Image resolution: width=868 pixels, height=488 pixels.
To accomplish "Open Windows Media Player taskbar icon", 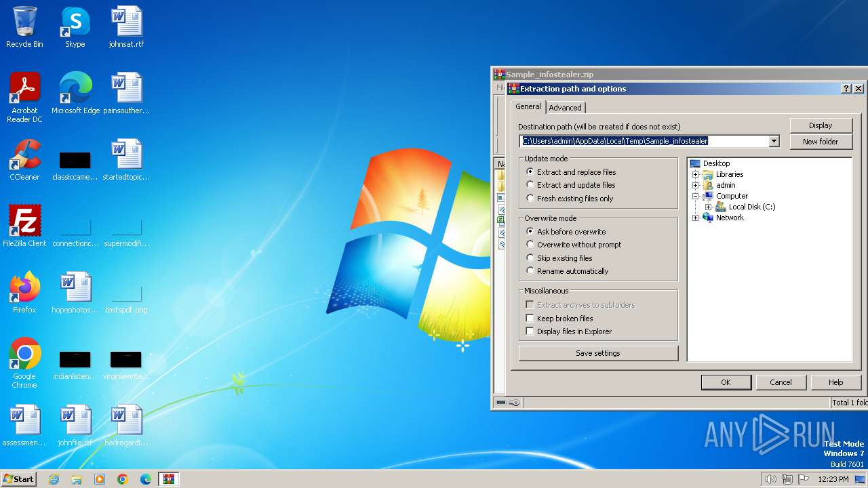I will coord(100,479).
